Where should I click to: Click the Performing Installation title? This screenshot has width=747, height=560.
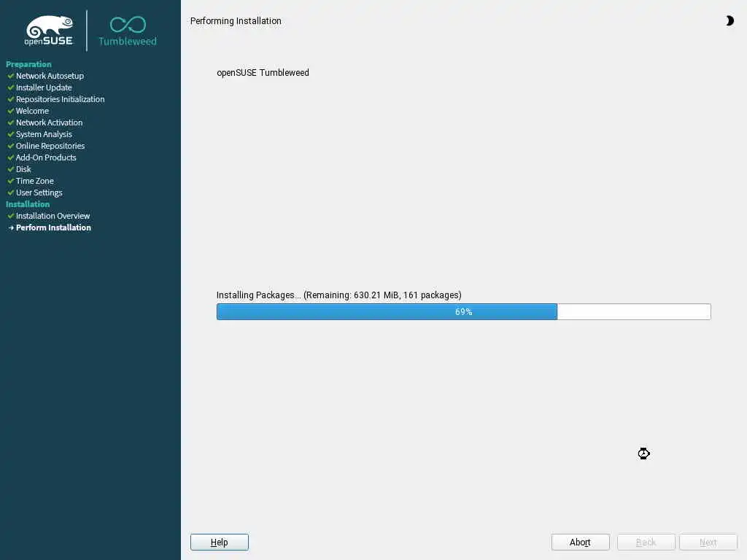point(236,21)
